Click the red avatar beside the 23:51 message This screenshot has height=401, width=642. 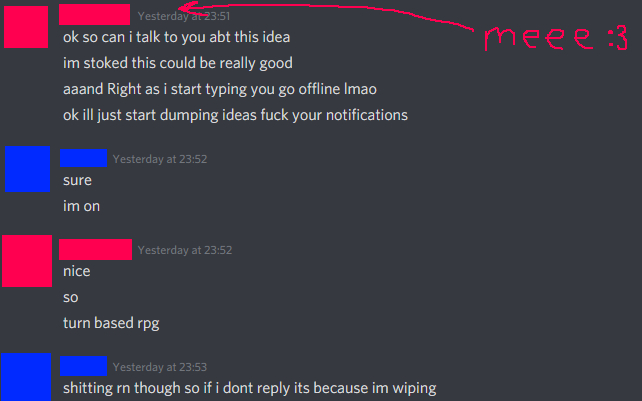tap(26, 27)
